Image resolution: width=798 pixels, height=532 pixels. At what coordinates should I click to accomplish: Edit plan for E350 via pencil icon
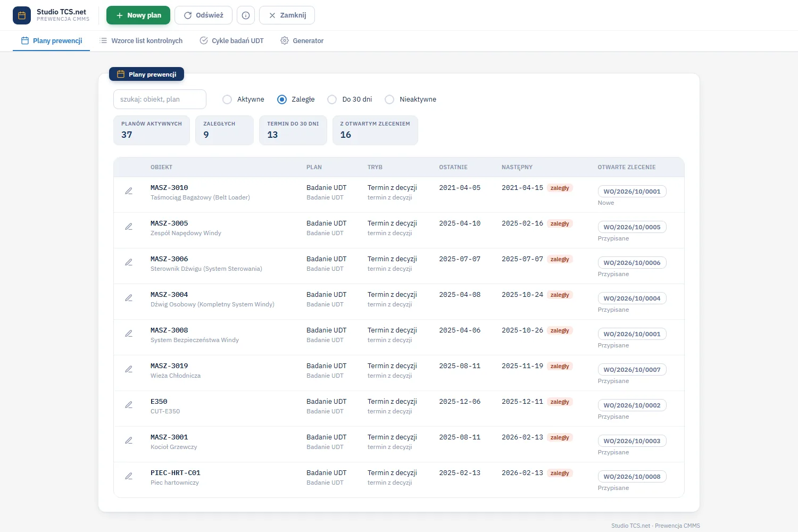coord(129,405)
